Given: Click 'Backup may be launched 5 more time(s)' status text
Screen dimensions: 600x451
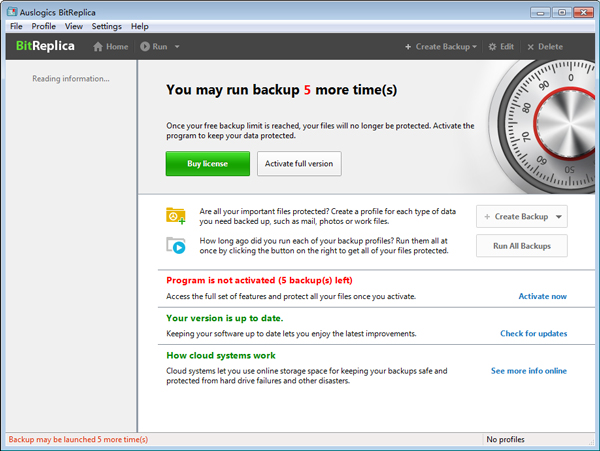Looking at the screenshot, I should click(x=78, y=440).
